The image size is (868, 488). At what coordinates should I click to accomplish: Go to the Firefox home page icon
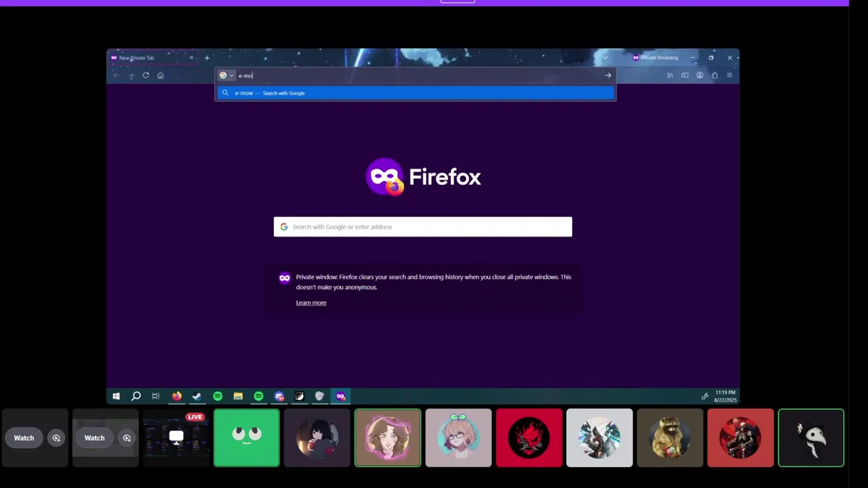tap(161, 75)
